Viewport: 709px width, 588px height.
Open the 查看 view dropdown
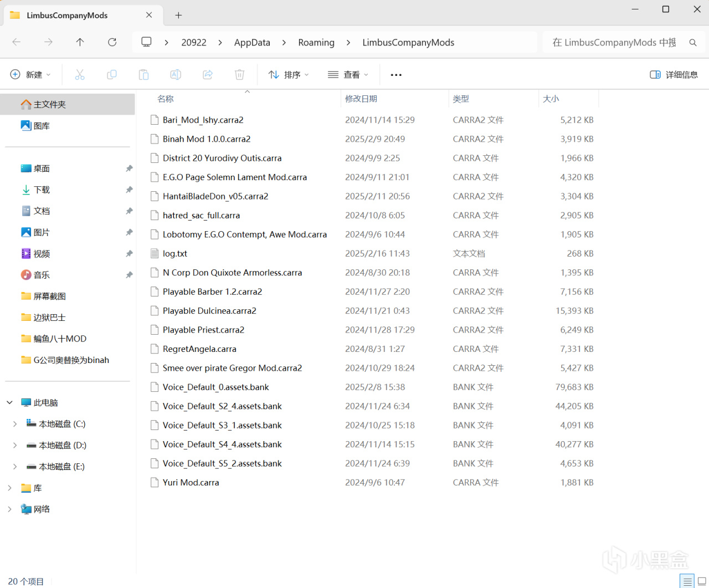pos(348,74)
